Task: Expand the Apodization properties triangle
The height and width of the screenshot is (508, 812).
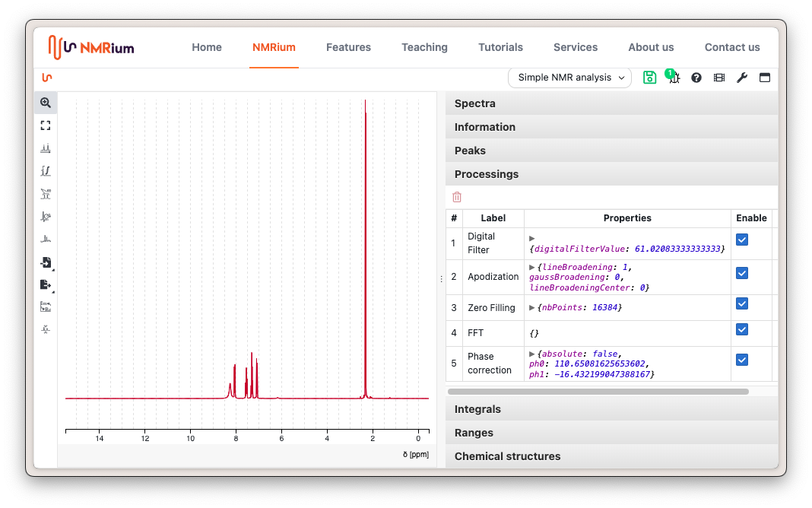Action: point(532,267)
